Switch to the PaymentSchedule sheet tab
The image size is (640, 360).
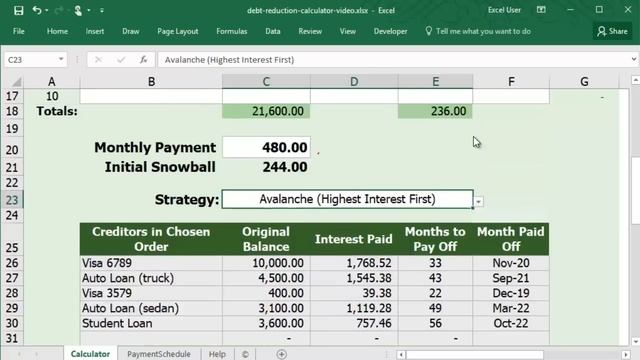coord(159,354)
